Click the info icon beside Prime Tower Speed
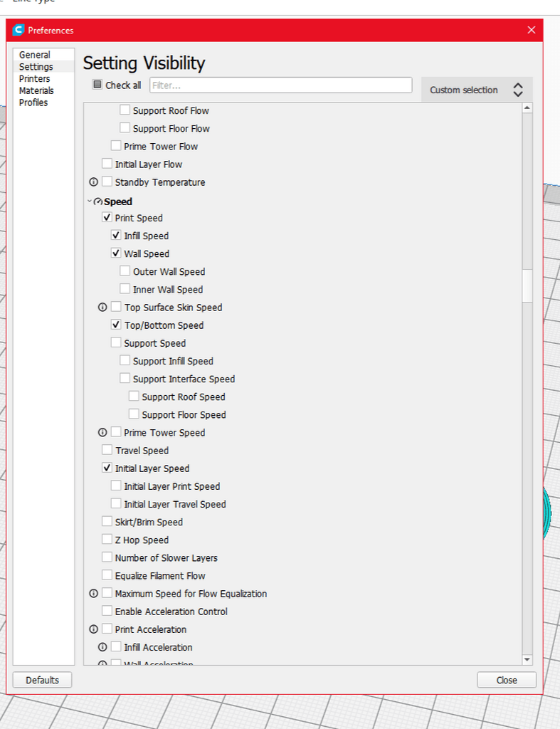This screenshot has height=729, width=560. point(102,432)
